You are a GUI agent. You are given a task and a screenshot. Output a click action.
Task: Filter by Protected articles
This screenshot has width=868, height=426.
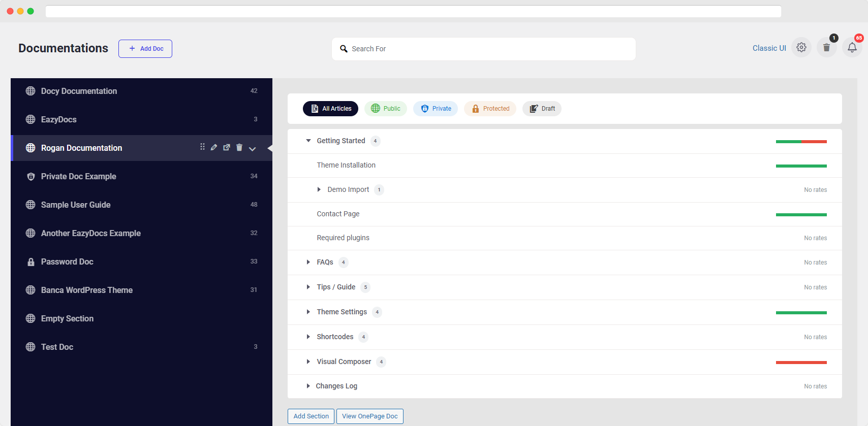pyautogui.click(x=490, y=109)
